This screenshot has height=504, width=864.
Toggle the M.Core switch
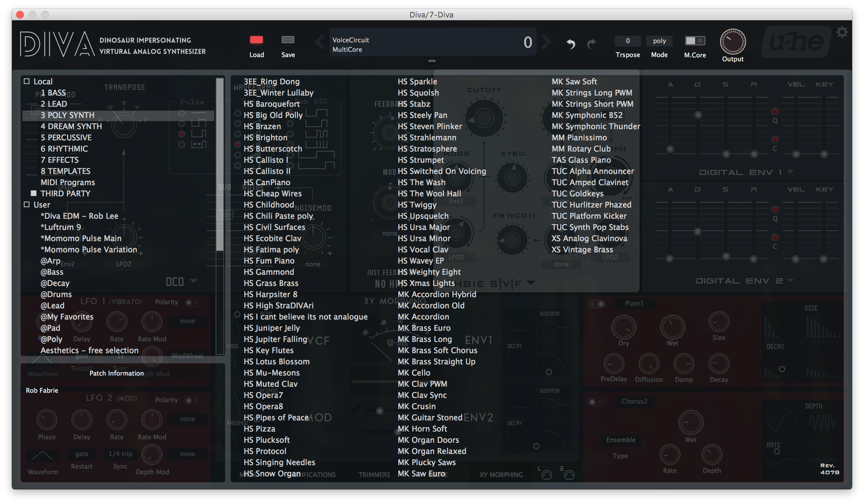(695, 41)
